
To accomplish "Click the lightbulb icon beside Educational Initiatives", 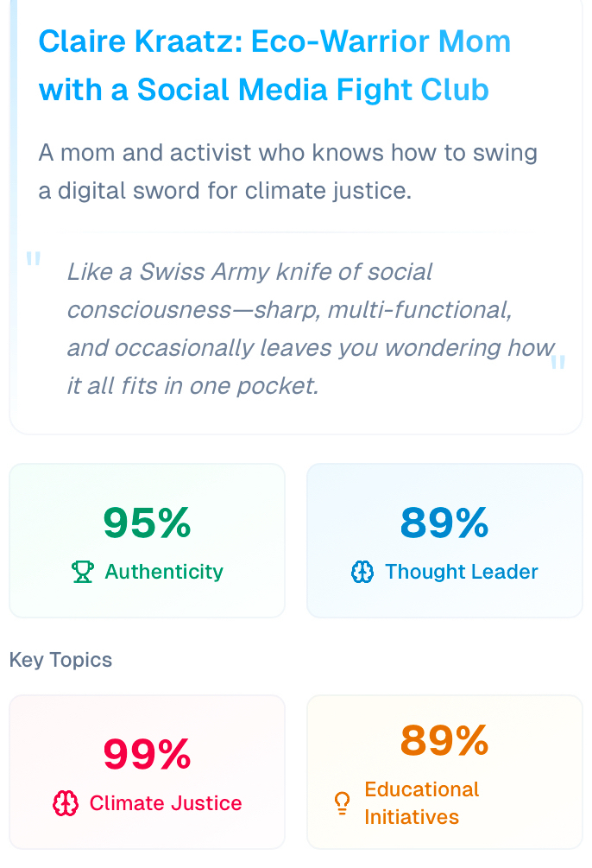I will (x=342, y=803).
